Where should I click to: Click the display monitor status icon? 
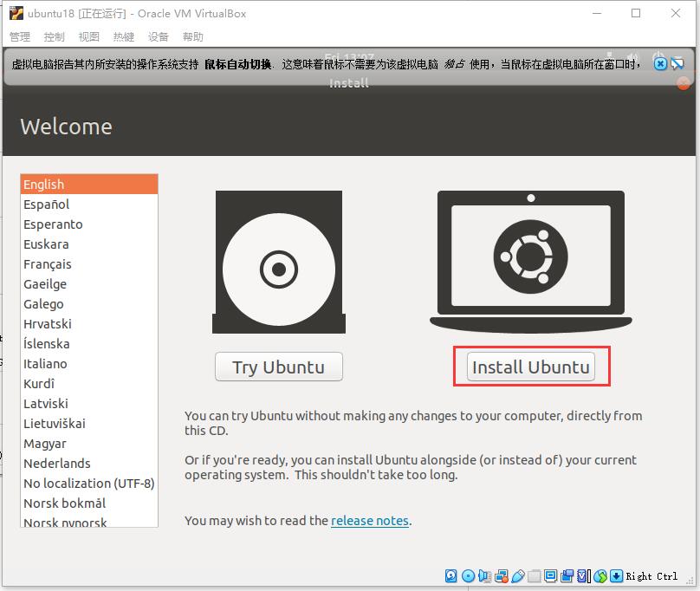point(550,575)
